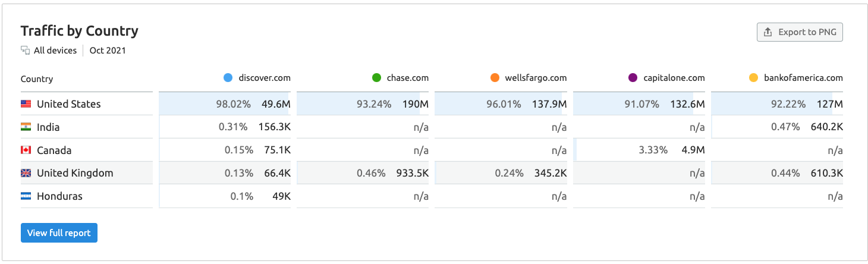Click the 0.46% United Kingdom value
868x264 pixels.
(x=372, y=174)
